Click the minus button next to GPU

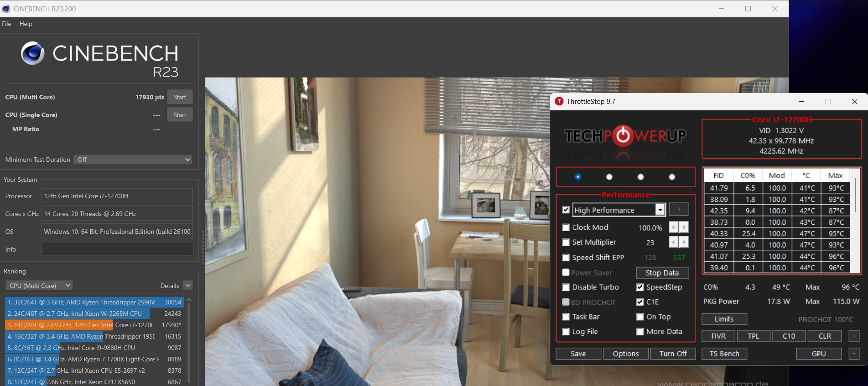tap(854, 354)
